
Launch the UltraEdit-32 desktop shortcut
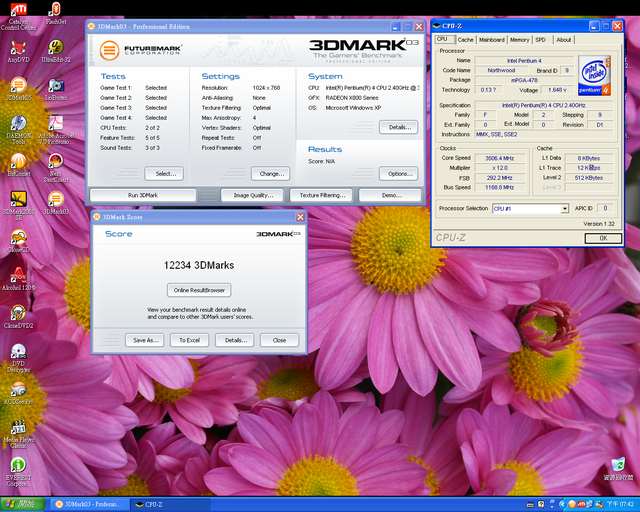(56, 51)
